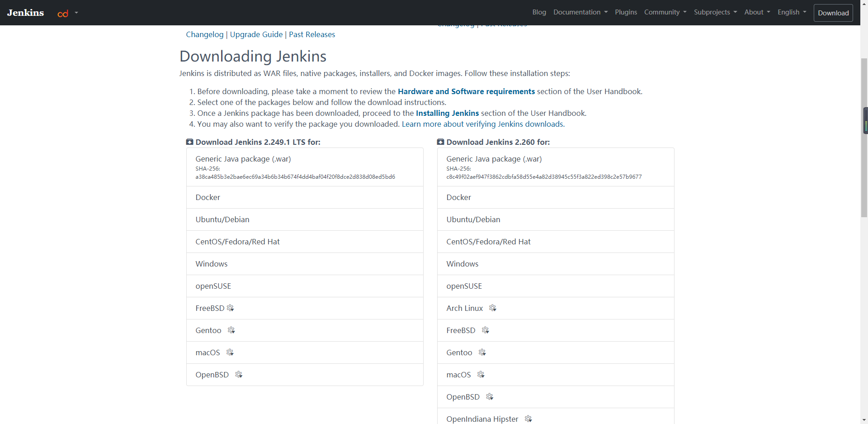
Task: Click the gear icon next to OpenBSD in 2.260 list
Action: [x=490, y=397]
